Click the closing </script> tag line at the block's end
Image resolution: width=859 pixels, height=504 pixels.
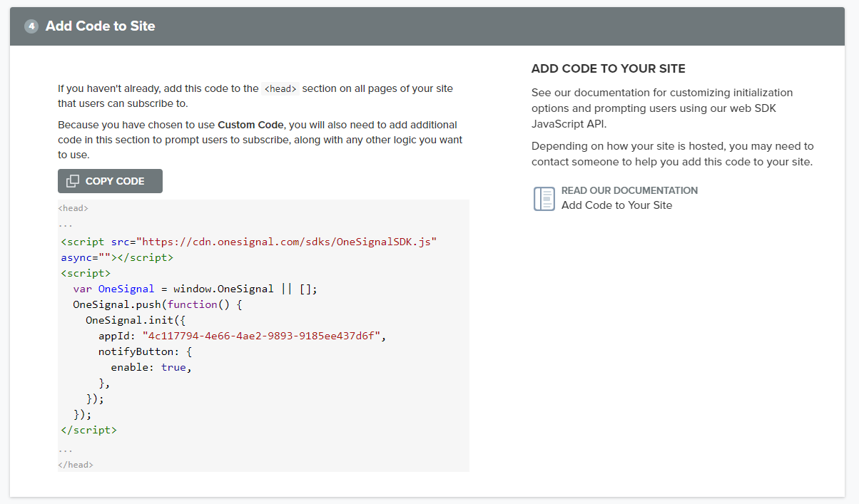coord(89,430)
